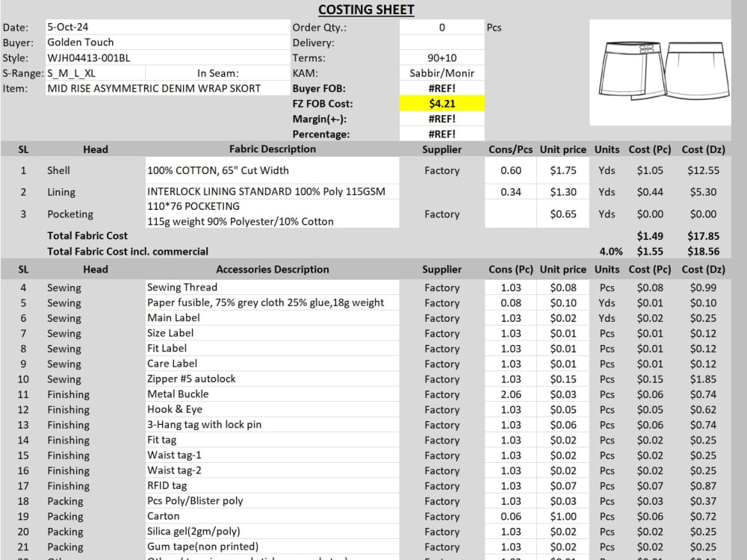Select the KAM cell Sabbir/Monir
The width and height of the screenshot is (747, 560).
441,73
